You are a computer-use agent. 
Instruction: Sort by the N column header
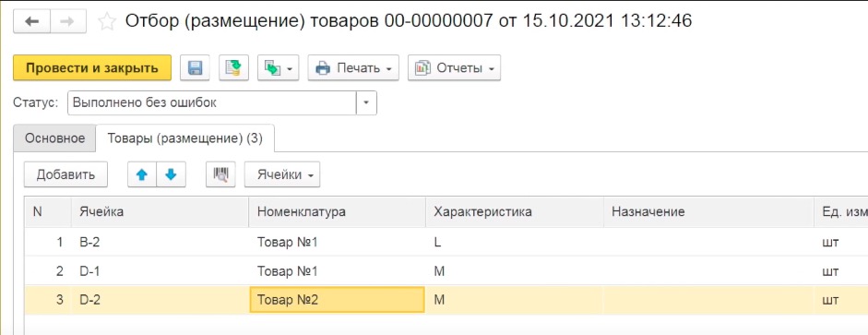(x=48, y=211)
